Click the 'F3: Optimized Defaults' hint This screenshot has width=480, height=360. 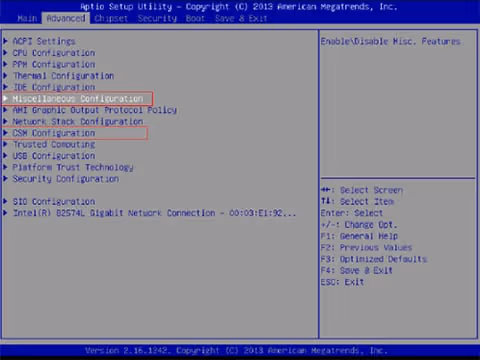pyautogui.click(x=373, y=259)
